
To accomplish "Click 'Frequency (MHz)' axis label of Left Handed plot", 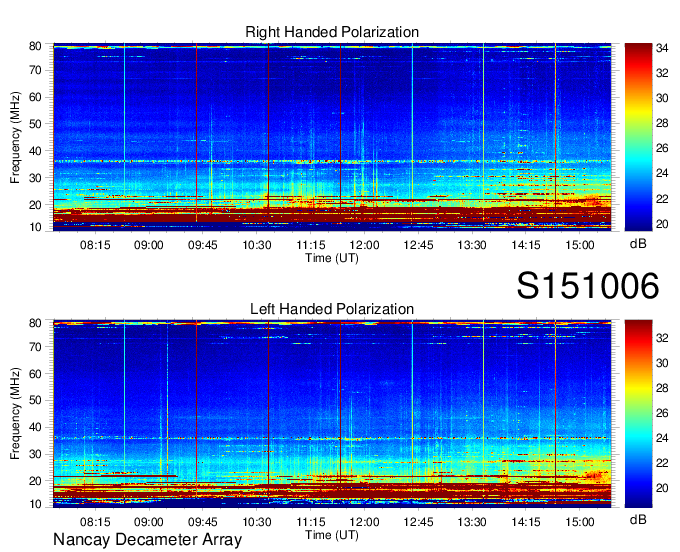I will pyautogui.click(x=15, y=414).
